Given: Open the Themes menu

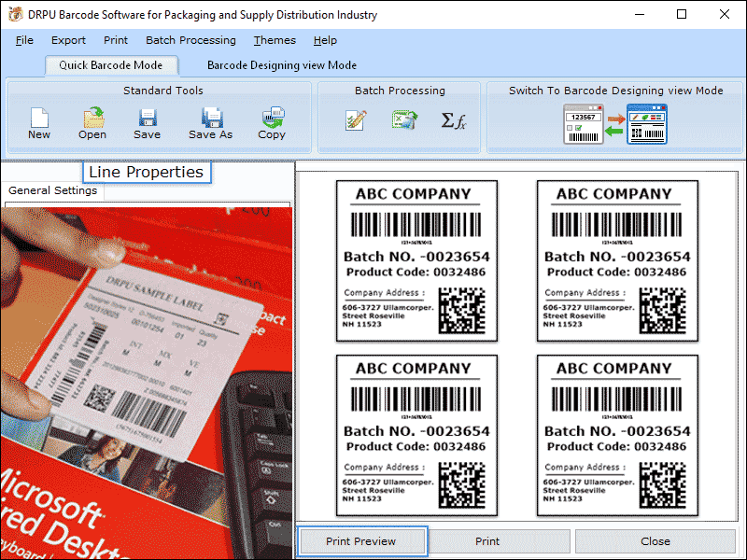Looking at the screenshot, I should tap(274, 40).
